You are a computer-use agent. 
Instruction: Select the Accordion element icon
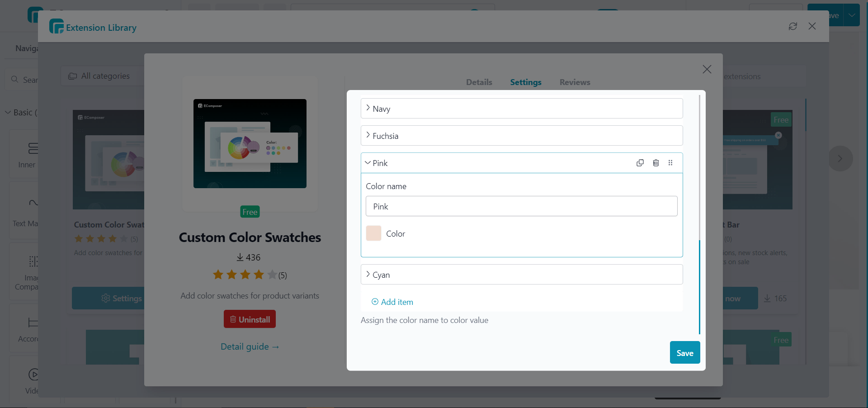click(x=33, y=323)
